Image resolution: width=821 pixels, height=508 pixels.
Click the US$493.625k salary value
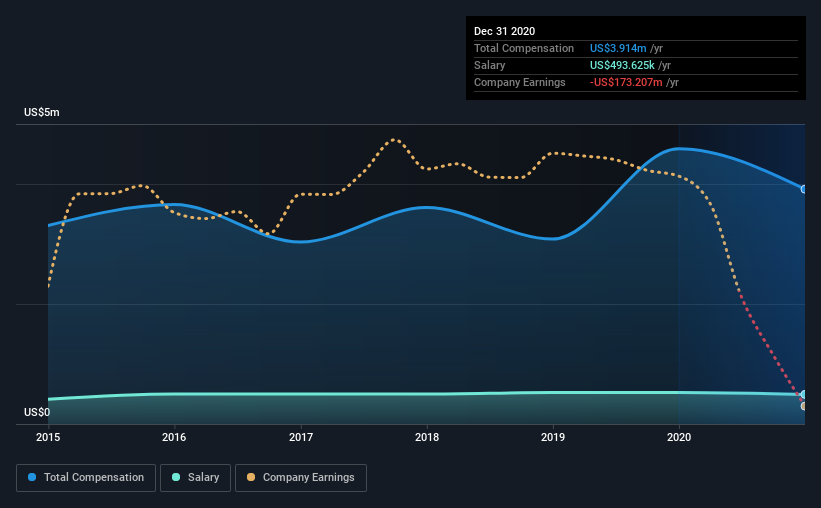click(x=622, y=65)
